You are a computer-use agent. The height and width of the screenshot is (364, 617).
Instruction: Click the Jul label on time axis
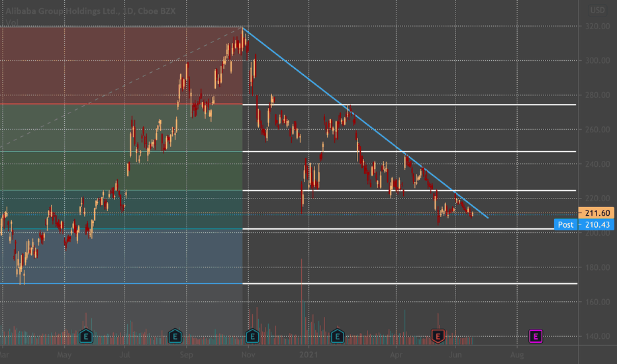124,355
